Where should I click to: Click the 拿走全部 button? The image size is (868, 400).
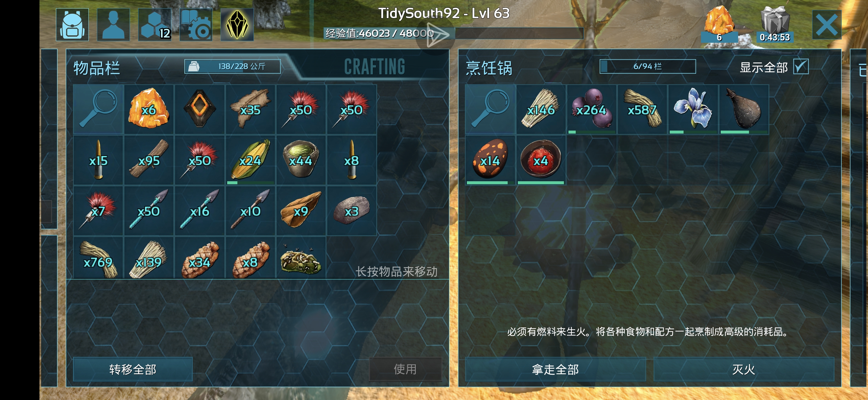coord(555,369)
